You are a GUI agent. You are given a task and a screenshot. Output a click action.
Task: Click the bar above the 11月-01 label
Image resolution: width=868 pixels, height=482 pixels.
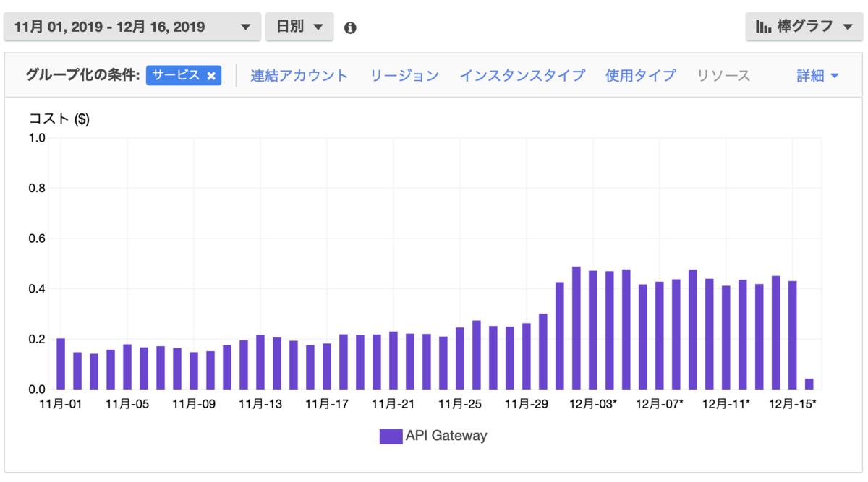tap(61, 364)
